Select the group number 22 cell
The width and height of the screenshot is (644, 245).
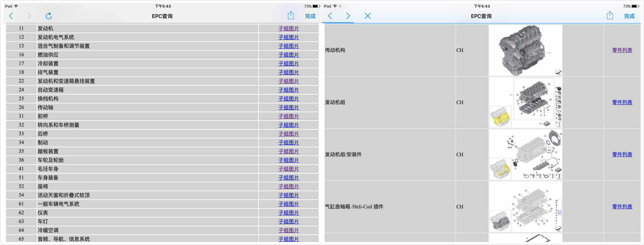(21, 81)
